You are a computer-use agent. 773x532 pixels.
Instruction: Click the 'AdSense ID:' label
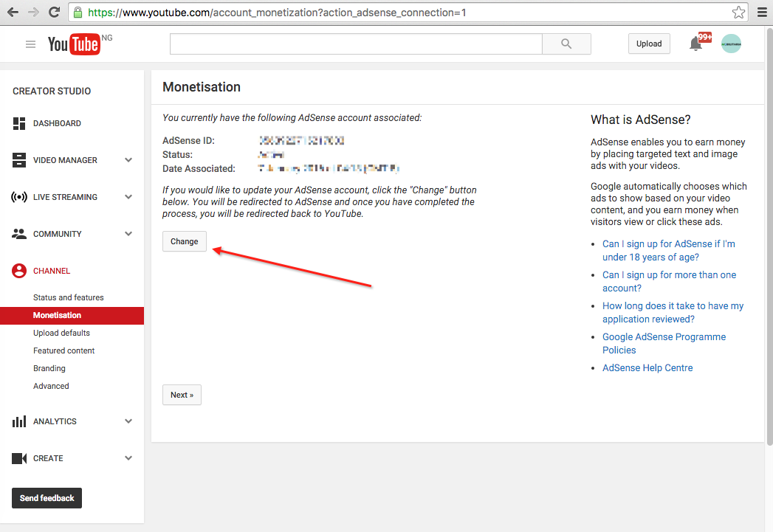(189, 141)
